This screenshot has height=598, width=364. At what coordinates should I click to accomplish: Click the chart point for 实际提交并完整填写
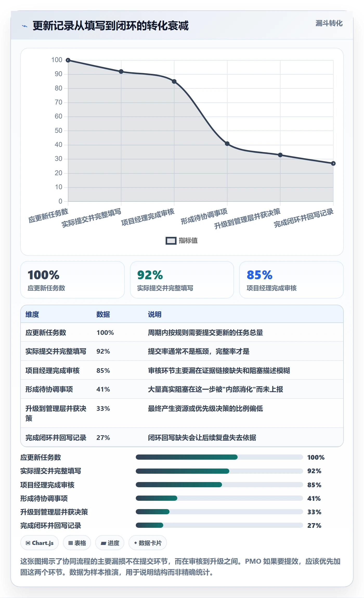pyautogui.click(x=121, y=71)
